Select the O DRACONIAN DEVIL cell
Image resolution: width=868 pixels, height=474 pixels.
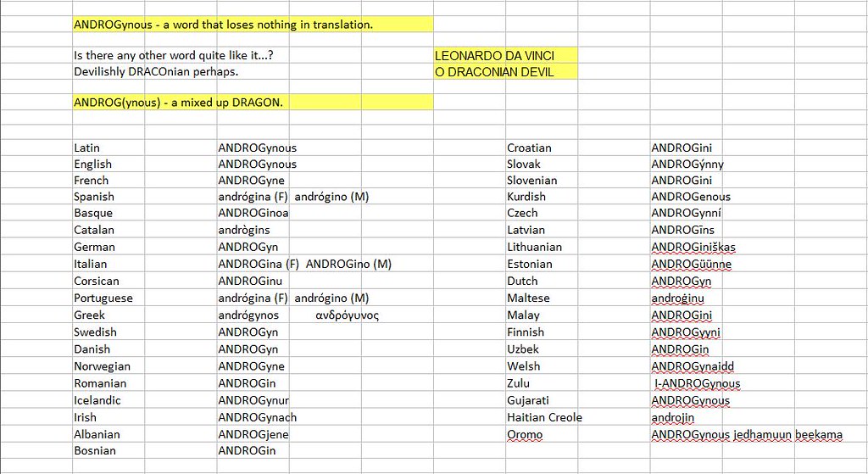tap(494, 72)
